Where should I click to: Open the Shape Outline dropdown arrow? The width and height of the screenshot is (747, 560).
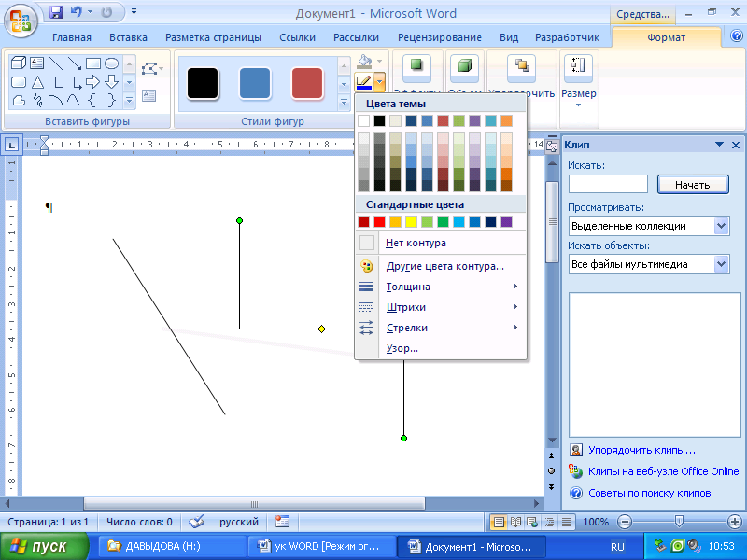380,82
